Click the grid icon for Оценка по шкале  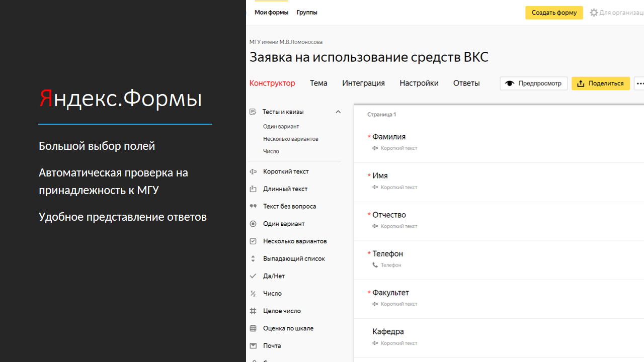click(253, 328)
